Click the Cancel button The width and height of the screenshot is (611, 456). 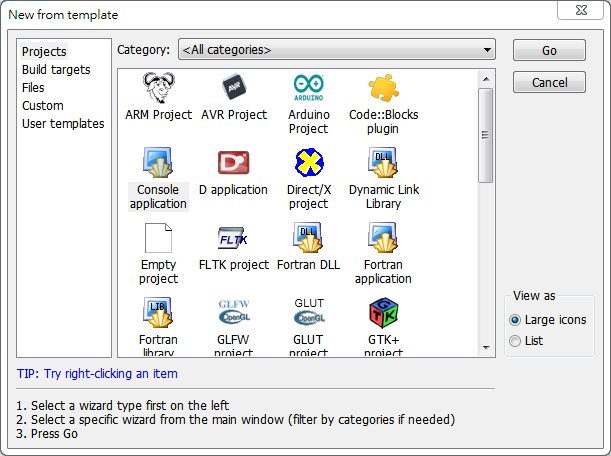549,82
